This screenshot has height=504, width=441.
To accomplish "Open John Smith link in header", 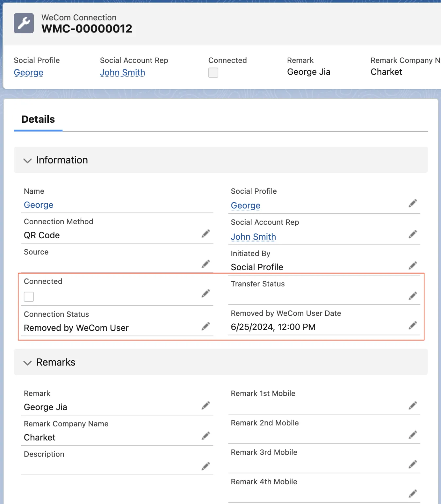I will click(122, 72).
